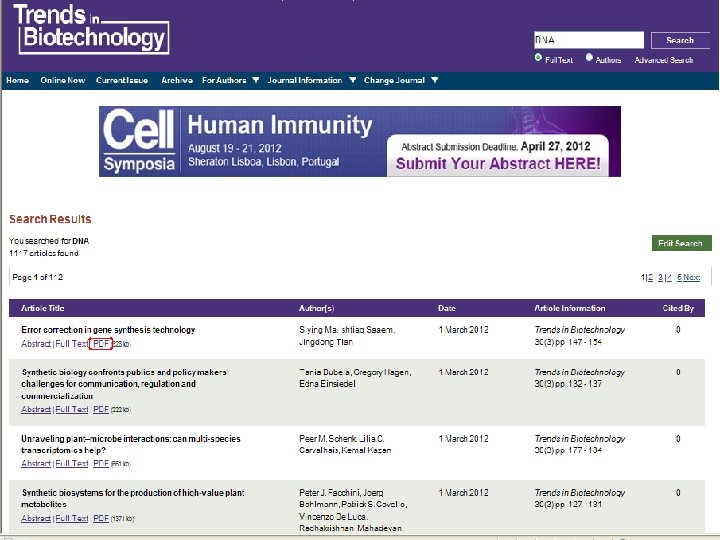This screenshot has width=720, height=540.
Task: Expand the For Authors dropdown menu
Action: pos(230,80)
